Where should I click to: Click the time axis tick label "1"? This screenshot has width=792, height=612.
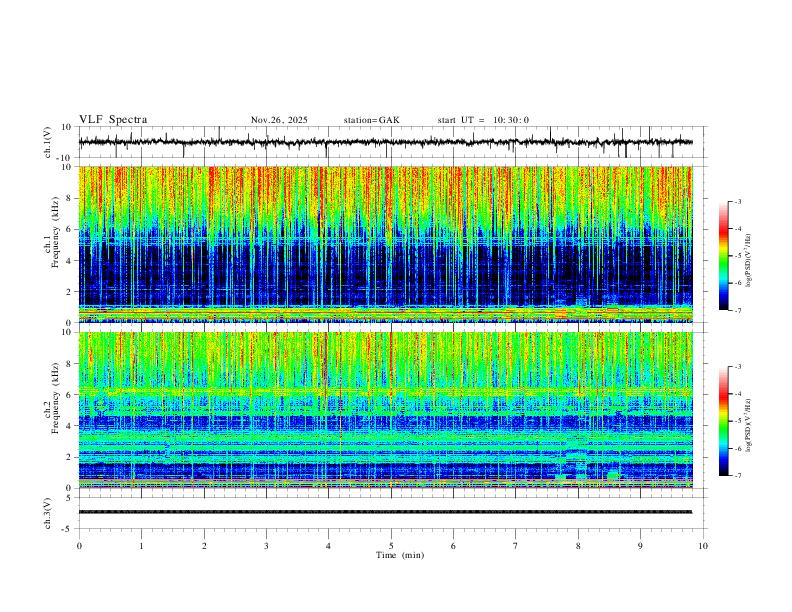[x=141, y=546]
